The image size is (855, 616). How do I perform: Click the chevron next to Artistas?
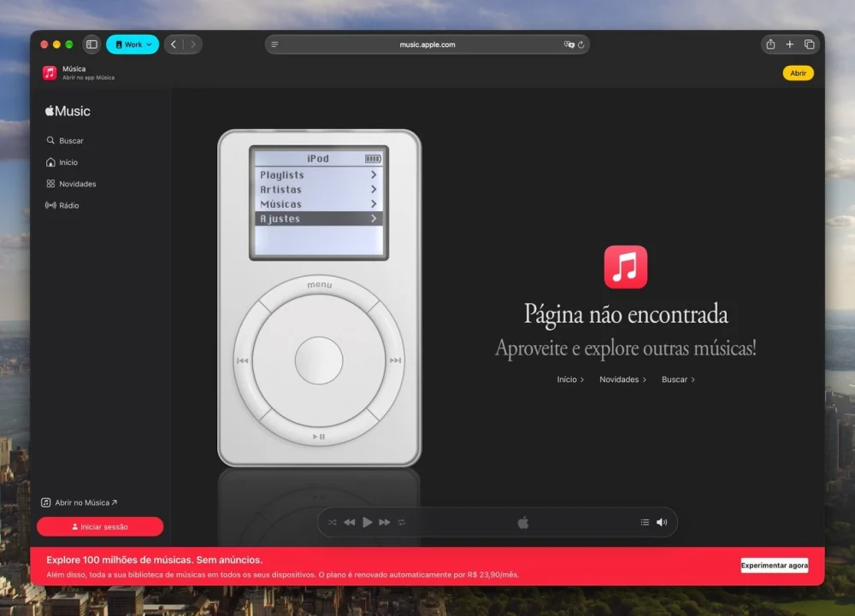(x=374, y=190)
